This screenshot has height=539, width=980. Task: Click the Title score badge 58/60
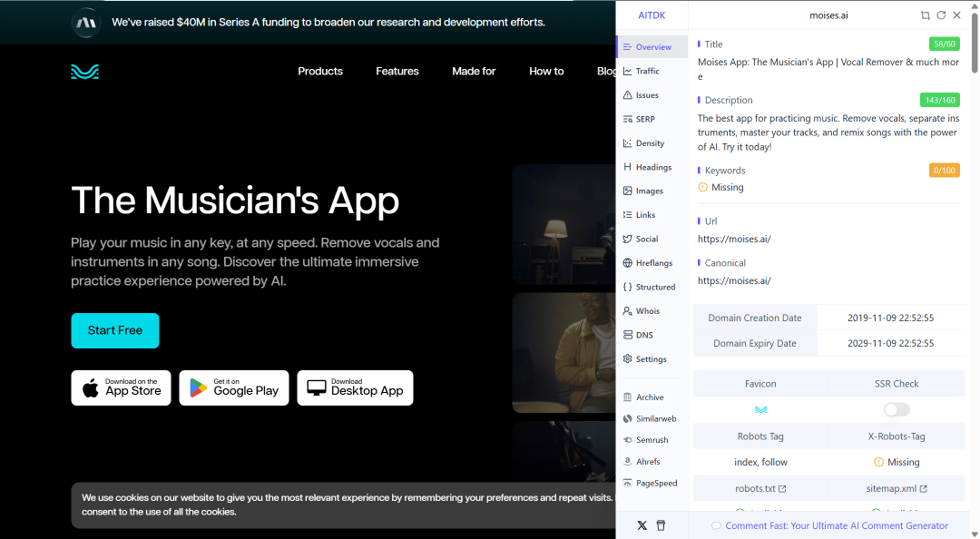[x=945, y=44]
